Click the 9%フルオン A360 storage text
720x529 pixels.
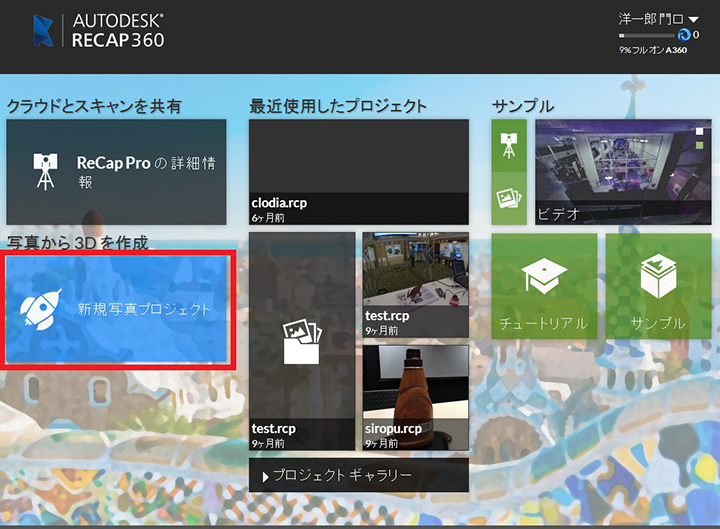pos(653,50)
